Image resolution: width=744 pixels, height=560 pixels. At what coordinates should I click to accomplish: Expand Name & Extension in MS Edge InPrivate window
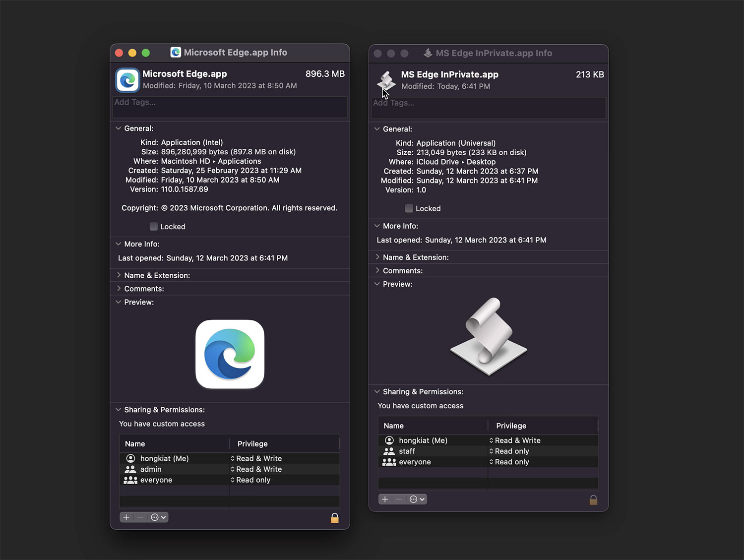pos(377,257)
